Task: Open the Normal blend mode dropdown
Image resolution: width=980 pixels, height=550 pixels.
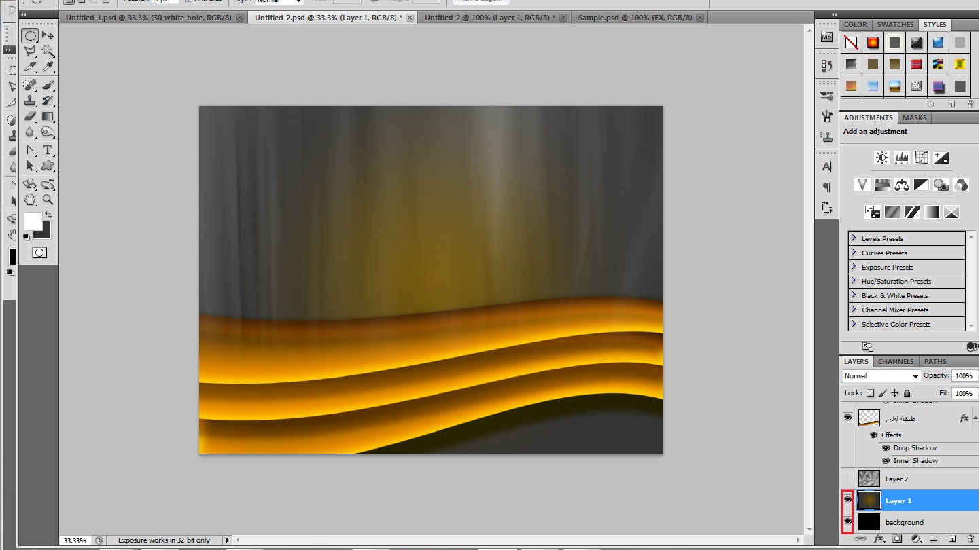Action: pos(881,375)
